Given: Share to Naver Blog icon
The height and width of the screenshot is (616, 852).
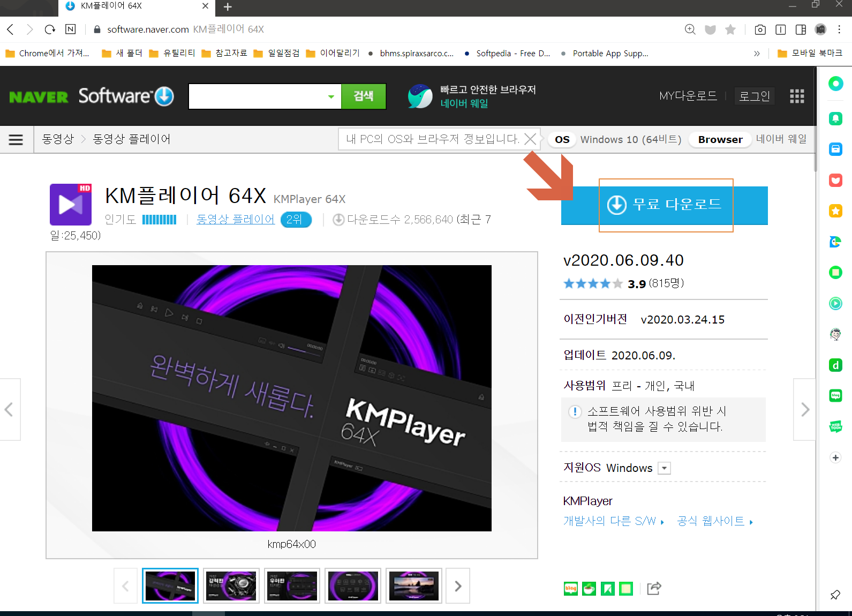Looking at the screenshot, I should [x=571, y=589].
